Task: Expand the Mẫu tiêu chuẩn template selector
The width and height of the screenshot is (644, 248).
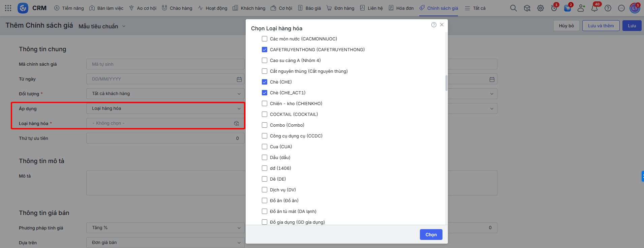Action: 102,26
